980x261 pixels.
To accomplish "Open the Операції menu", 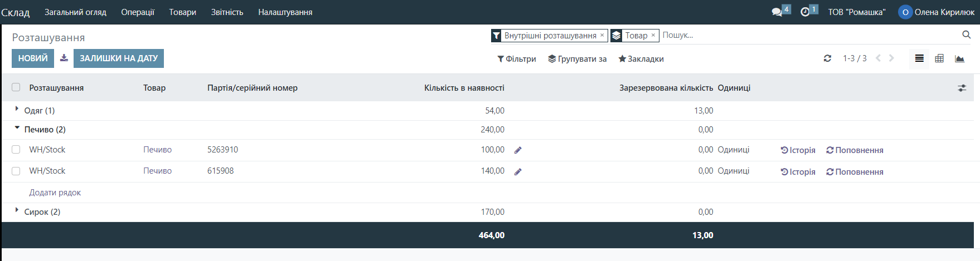I will 138,12.
